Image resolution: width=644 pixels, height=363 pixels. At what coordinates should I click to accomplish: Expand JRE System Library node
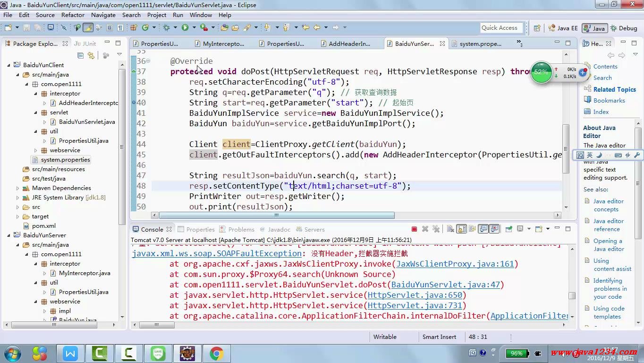(18, 198)
